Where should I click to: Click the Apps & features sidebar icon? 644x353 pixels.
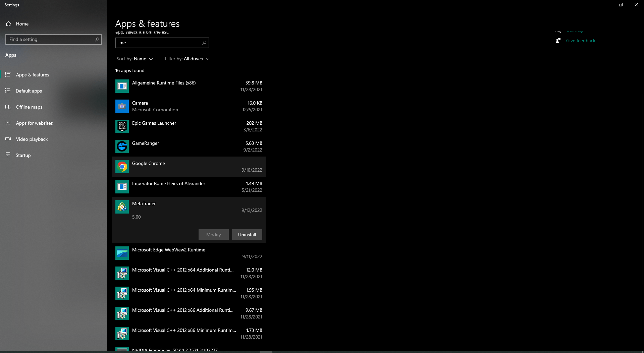click(8, 75)
